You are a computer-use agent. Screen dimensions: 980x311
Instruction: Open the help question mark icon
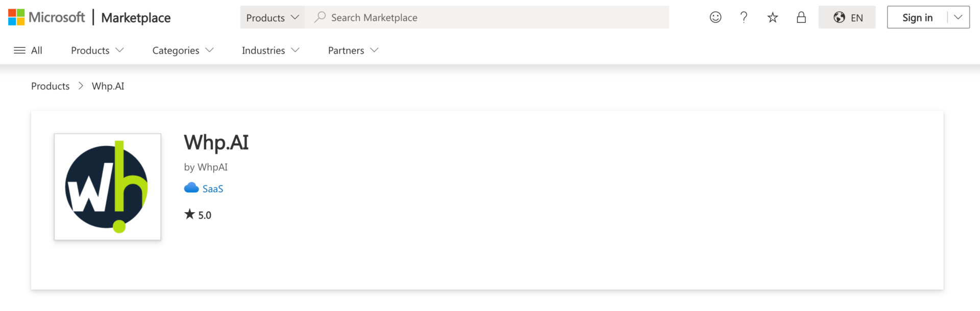click(x=744, y=17)
